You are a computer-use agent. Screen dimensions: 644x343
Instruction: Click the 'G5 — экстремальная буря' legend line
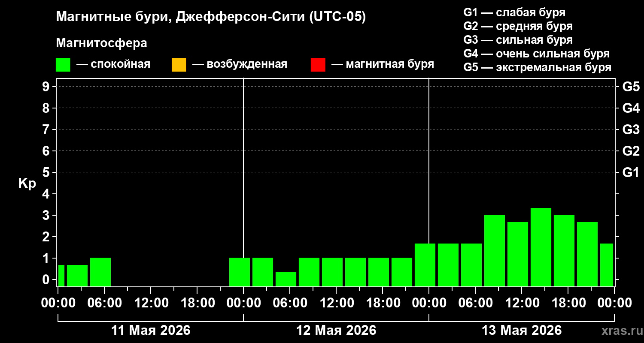(538, 67)
